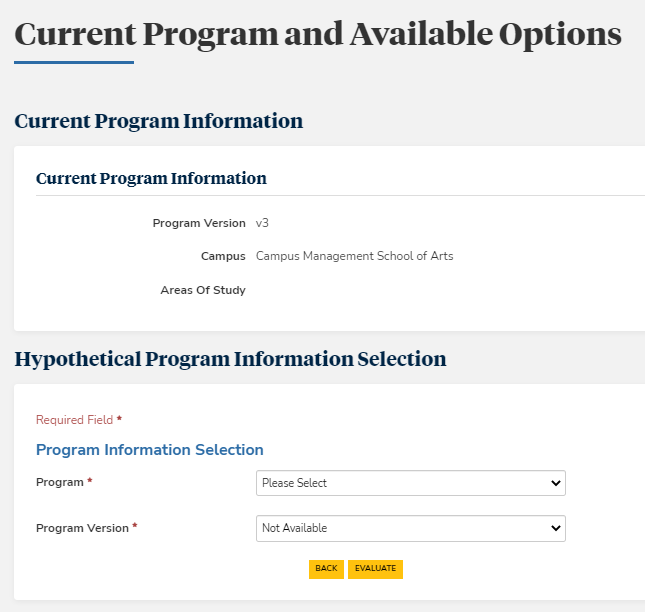Click the blue Program Information Selection subheading
The image size is (645, 612).
(x=150, y=450)
